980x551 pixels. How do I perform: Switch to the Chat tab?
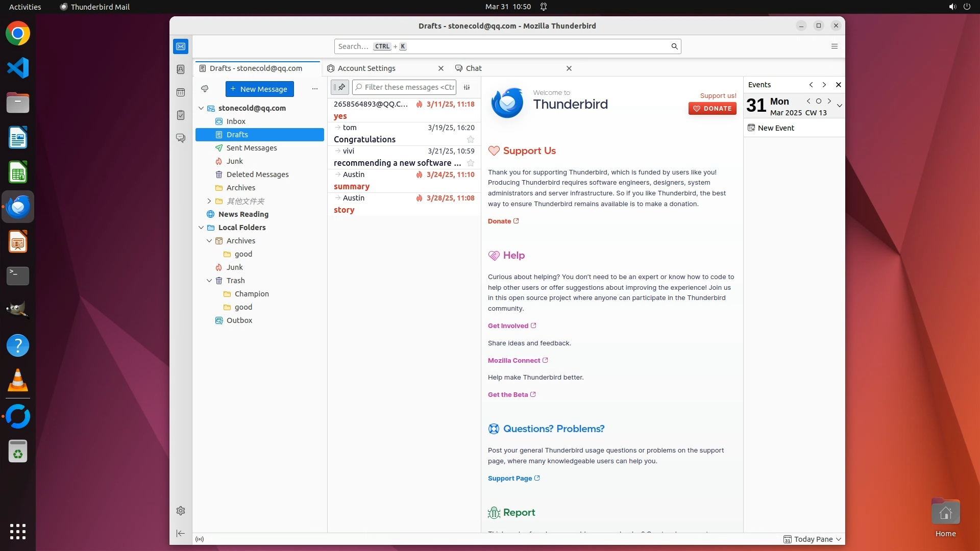coord(474,68)
